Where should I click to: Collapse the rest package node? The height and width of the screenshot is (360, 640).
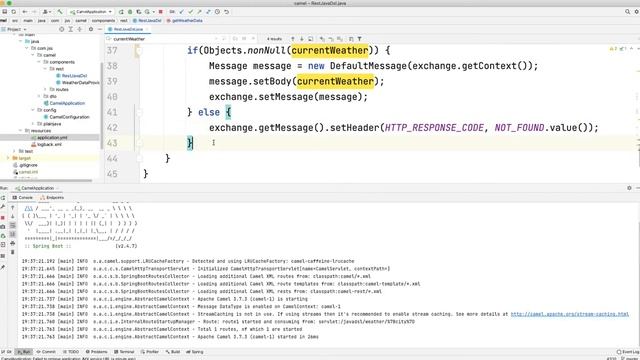click(45, 69)
